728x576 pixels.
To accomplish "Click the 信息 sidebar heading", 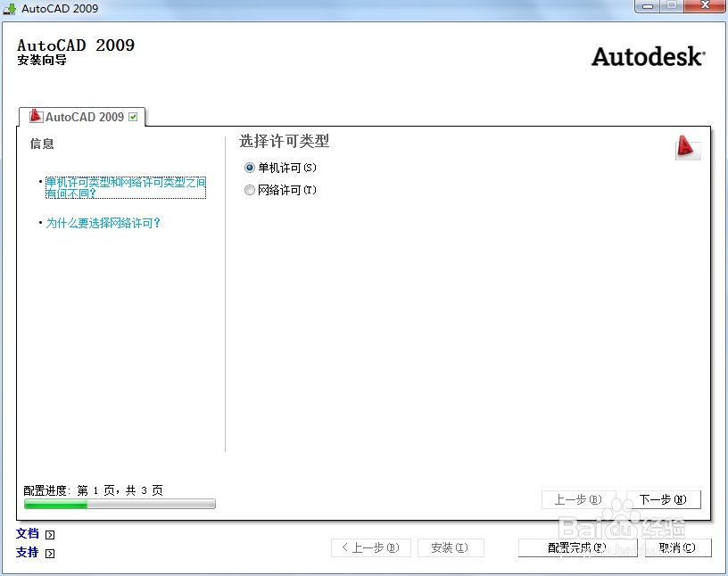I will [42, 144].
